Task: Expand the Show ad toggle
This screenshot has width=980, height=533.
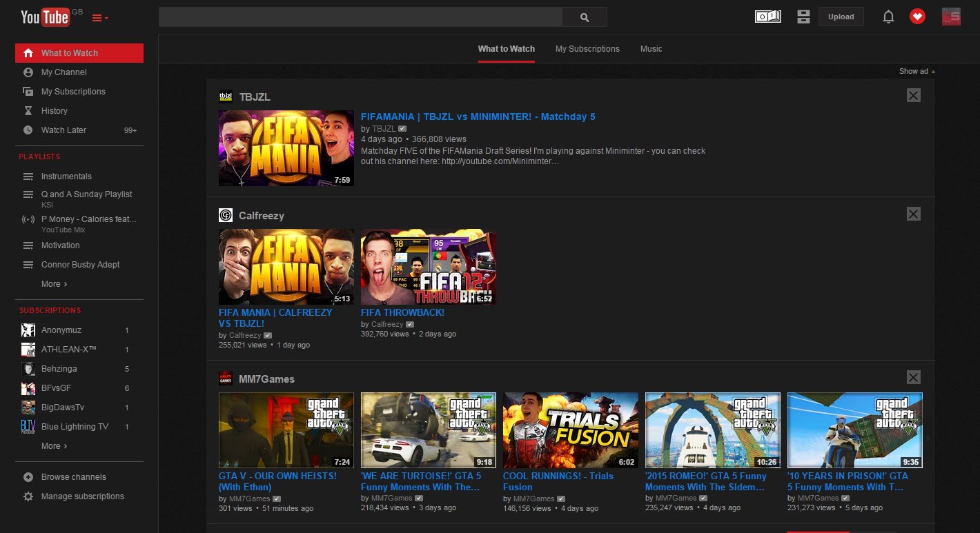Action: click(x=917, y=71)
